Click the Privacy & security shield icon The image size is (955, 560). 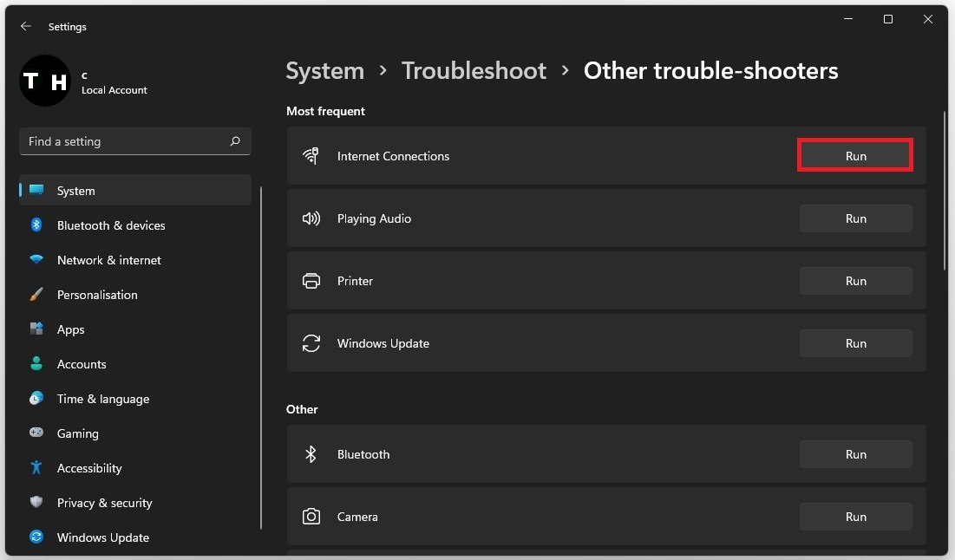[36, 503]
